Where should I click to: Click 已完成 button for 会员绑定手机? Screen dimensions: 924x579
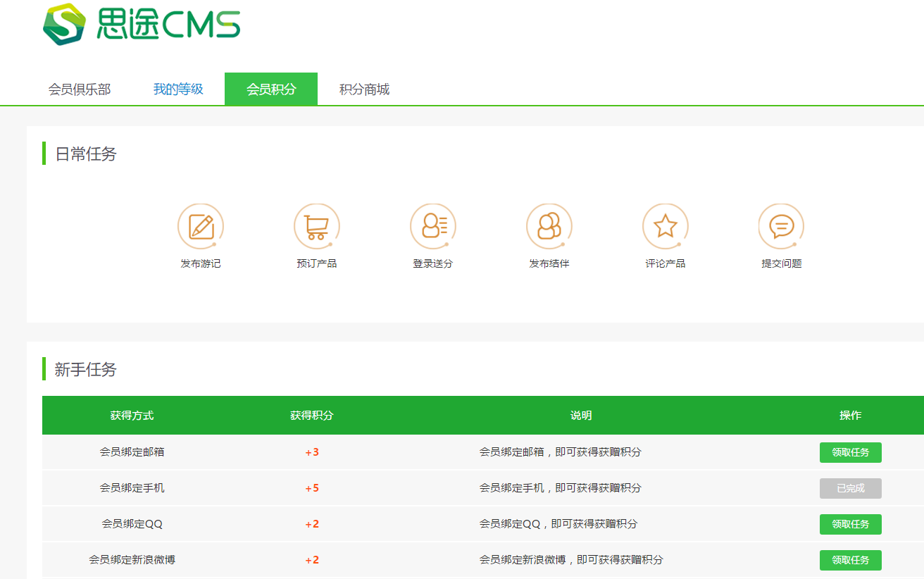(x=850, y=488)
